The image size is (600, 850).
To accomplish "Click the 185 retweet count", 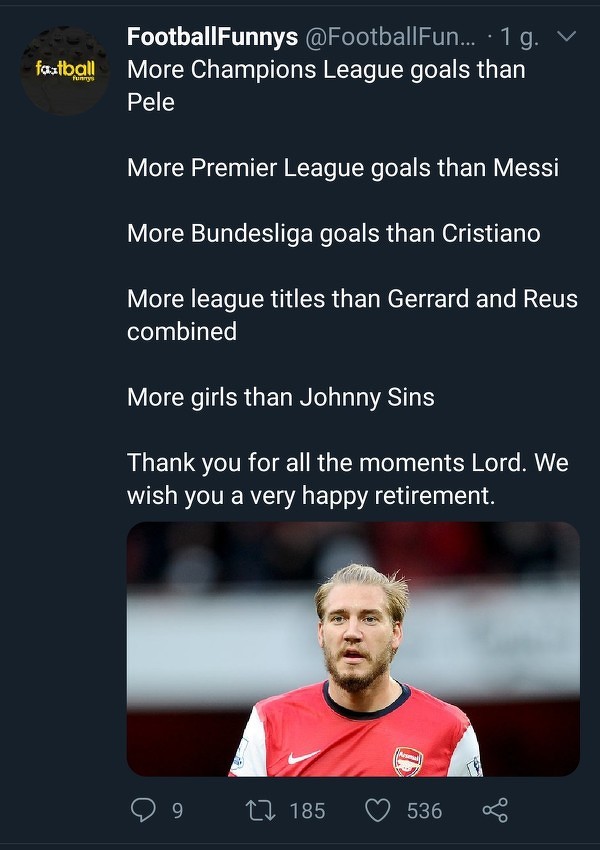I will click(x=307, y=811).
